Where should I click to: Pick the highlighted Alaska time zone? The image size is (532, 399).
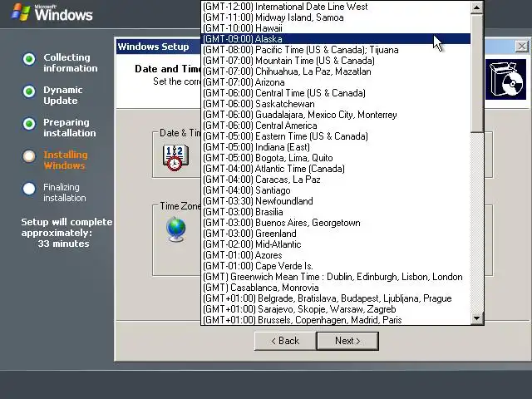(336, 39)
